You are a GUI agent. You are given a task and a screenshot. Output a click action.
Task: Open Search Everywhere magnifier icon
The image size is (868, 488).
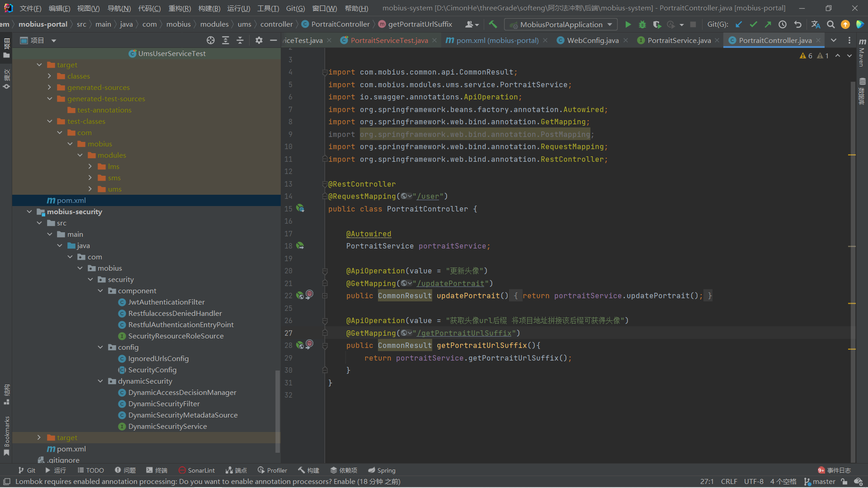(x=830, y=25)
